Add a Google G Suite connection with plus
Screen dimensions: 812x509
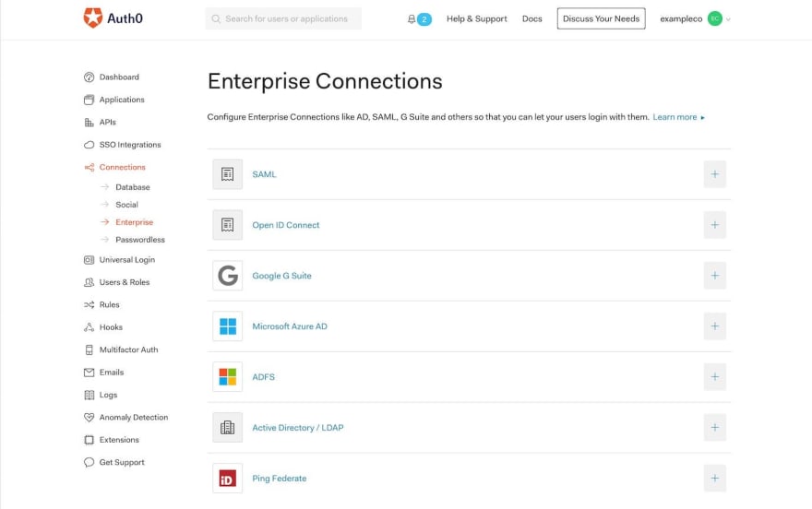click(714, 276)
